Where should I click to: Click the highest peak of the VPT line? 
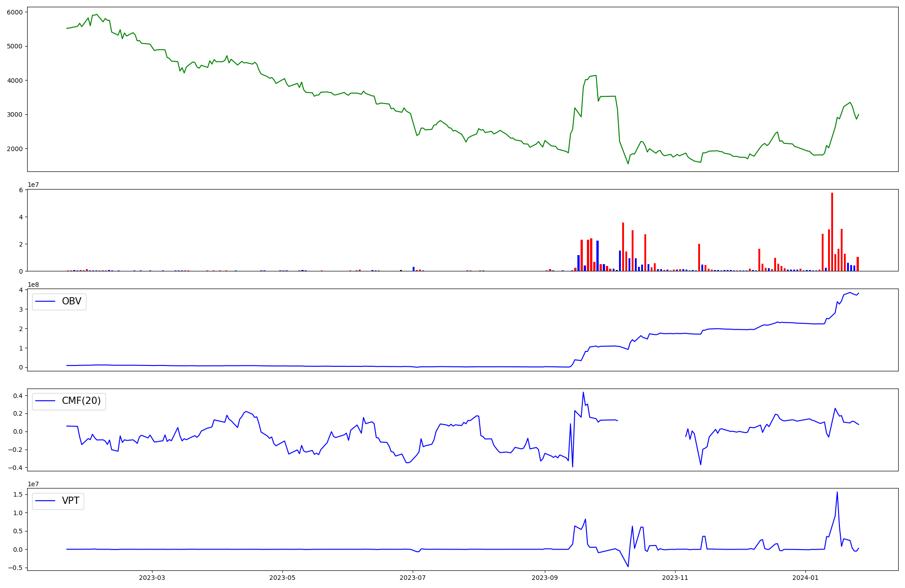(837, 492)
